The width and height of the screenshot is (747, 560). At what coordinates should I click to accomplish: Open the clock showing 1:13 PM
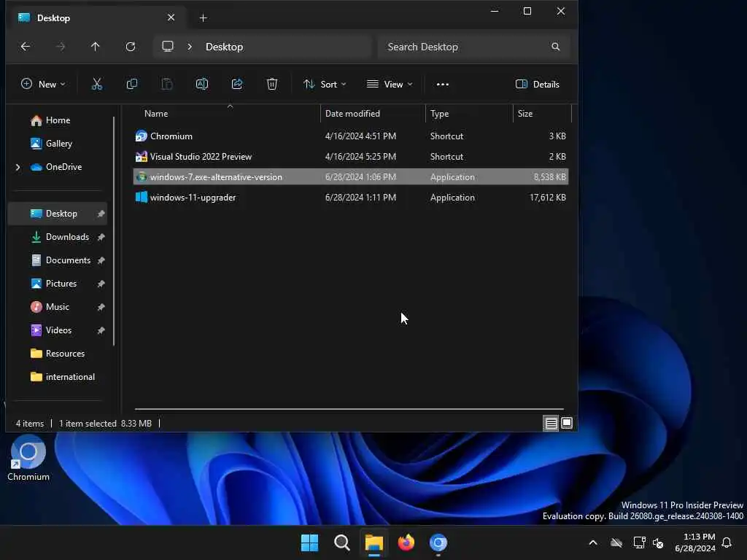pos(695,542)
